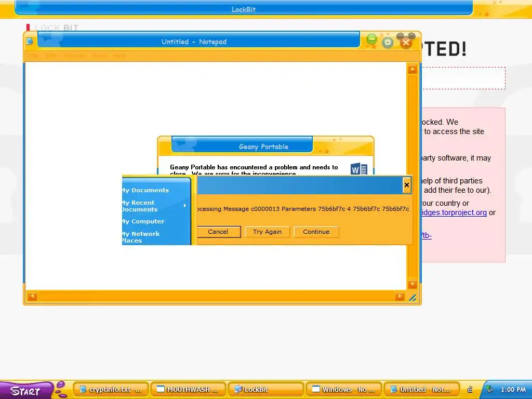Click the Word document icon in Geany Portable dialog

click(359, 169)
